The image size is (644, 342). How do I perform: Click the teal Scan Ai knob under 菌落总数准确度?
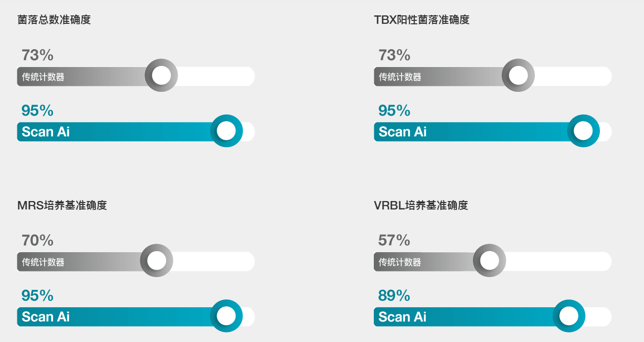(x=226, y=131)
